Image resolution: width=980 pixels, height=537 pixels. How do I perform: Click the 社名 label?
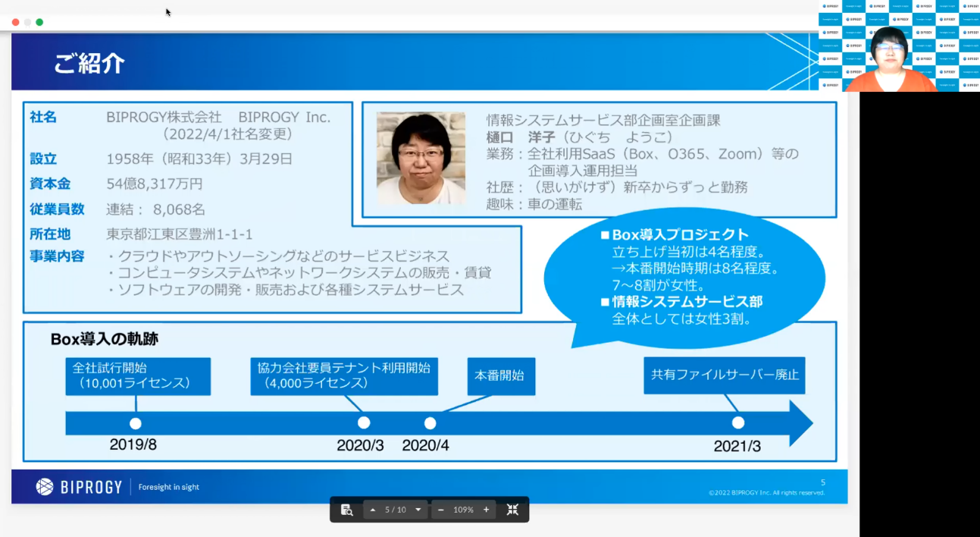pos(43,118)
